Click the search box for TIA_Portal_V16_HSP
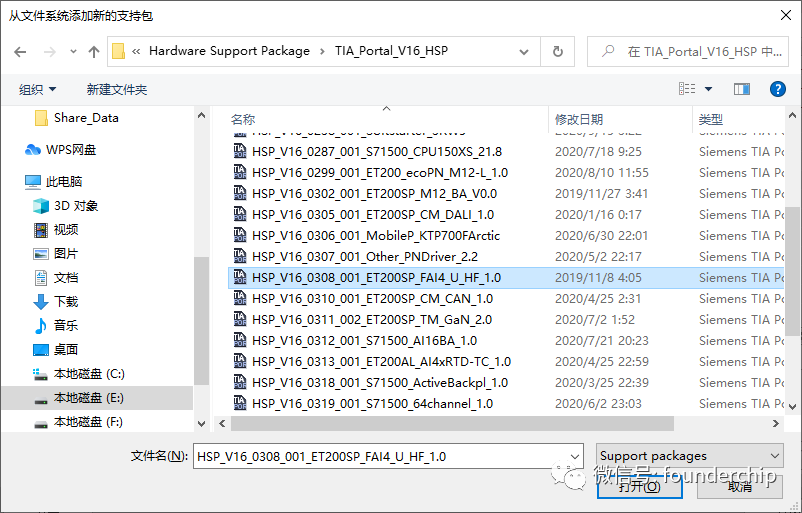Viewport: 802px width, 513px height. point(688,52)
